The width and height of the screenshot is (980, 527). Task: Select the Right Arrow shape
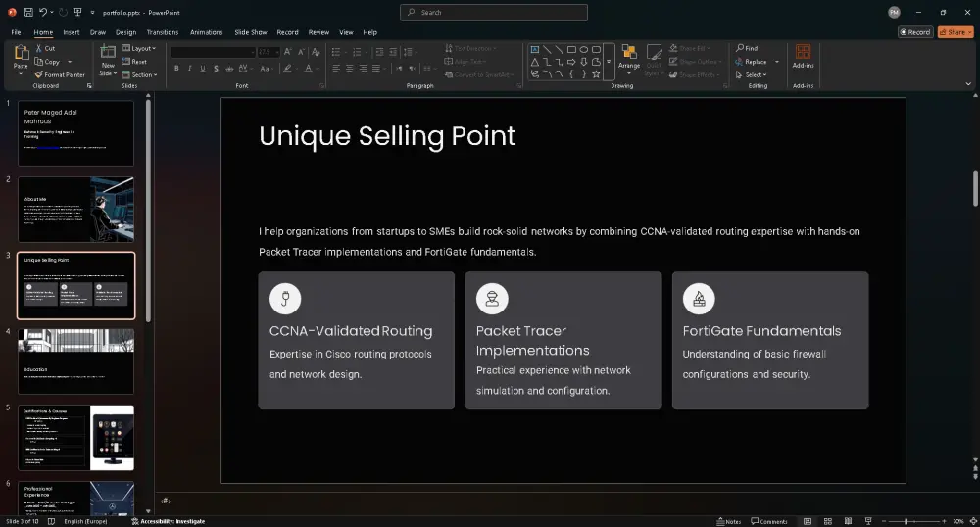coord(571,62)
